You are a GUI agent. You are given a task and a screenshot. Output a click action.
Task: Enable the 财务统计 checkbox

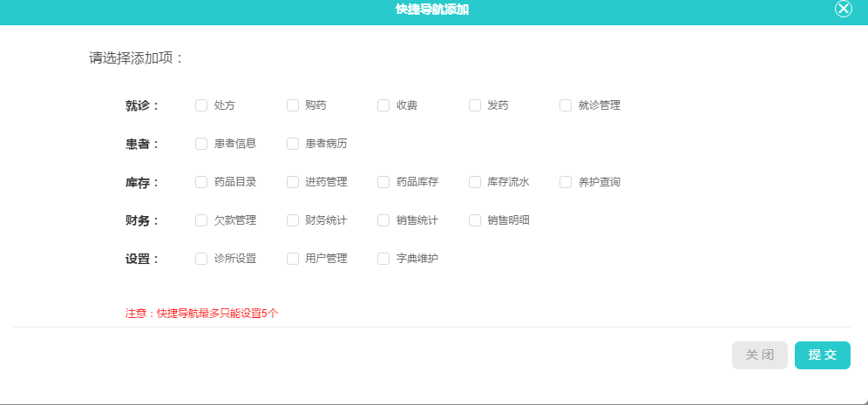292,220
